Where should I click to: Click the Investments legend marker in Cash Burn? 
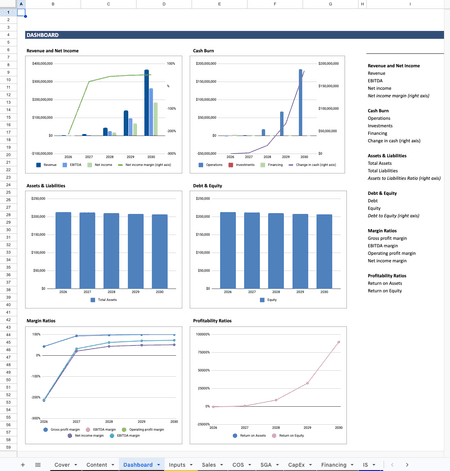tap(231, 165)
